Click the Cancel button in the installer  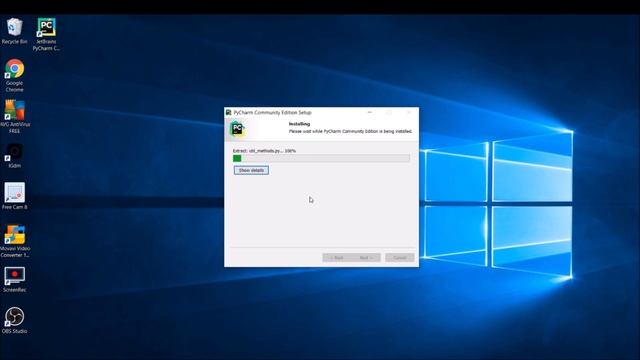(400, 258)
